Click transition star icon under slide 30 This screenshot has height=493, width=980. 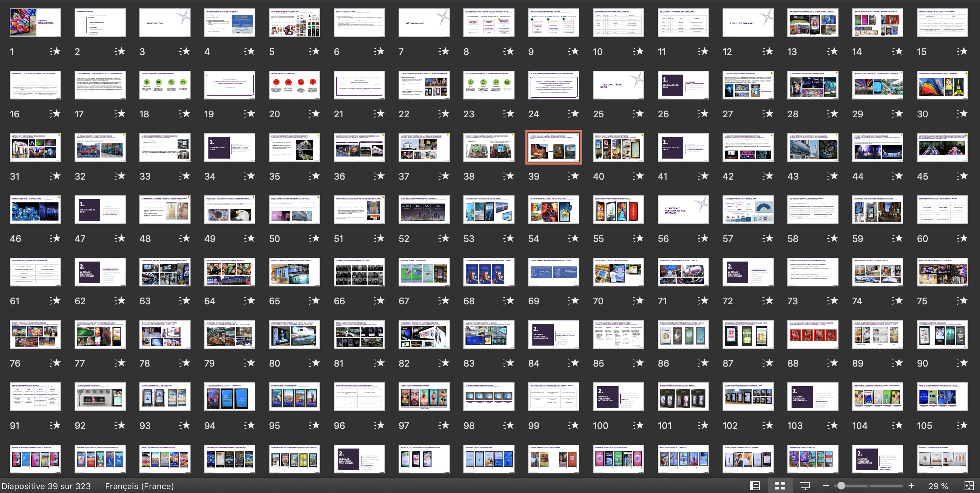click(962, 114)
